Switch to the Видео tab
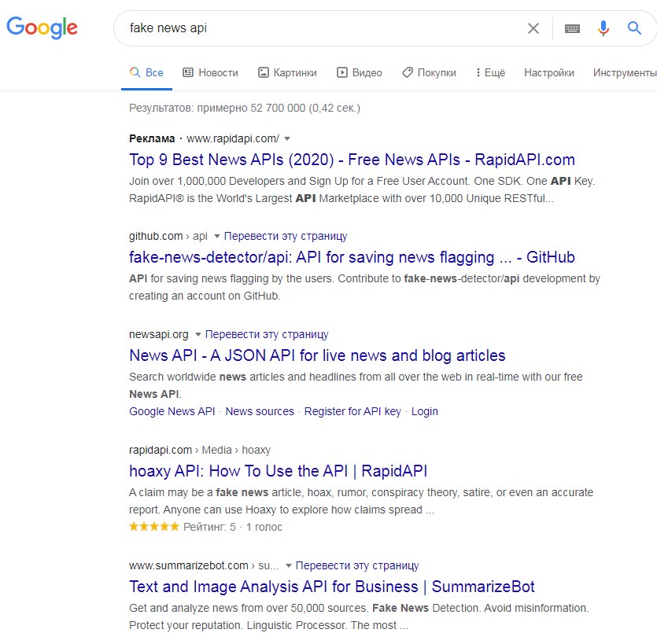This screenshot has width=657, height=644. point(360,72)
